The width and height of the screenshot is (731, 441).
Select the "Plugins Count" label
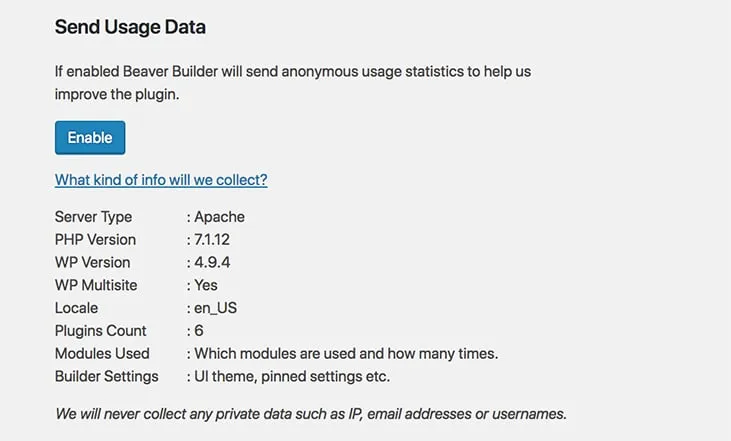click(x=100, y=331)
